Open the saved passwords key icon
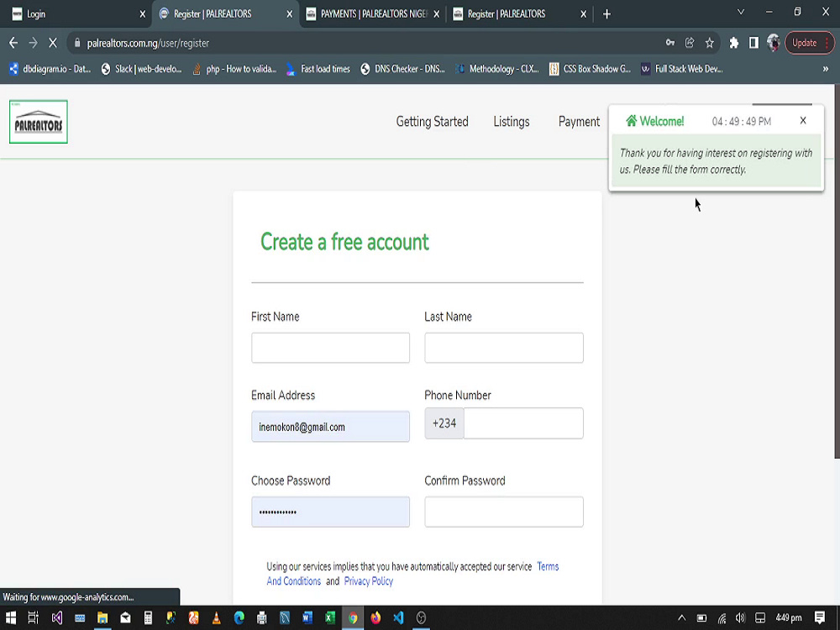This screenshot has width=840, height=630. [x=670, y=43]
